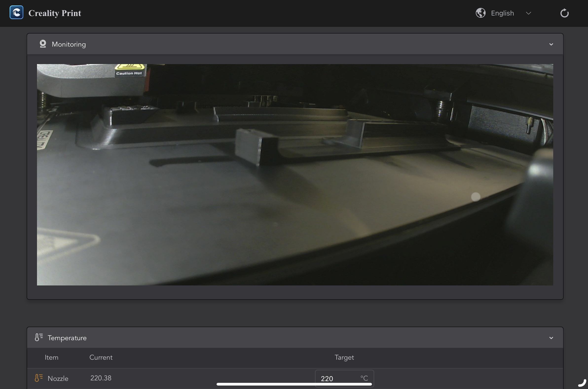Image resolution: width=588 pixels, height=389 pixels.
Task: Click the Monitoring panel title
Action: [x=69, y=44]
